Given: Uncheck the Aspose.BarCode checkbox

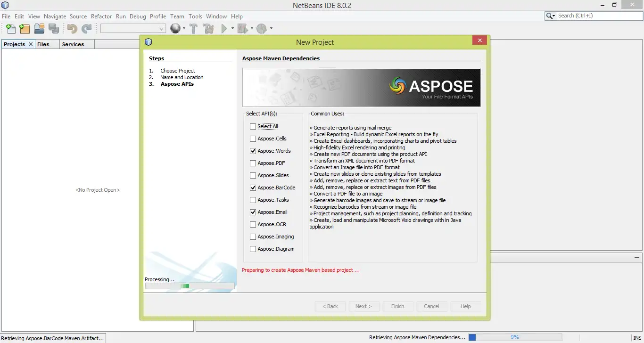Looking at the screenshot, I should click(253, 188).
